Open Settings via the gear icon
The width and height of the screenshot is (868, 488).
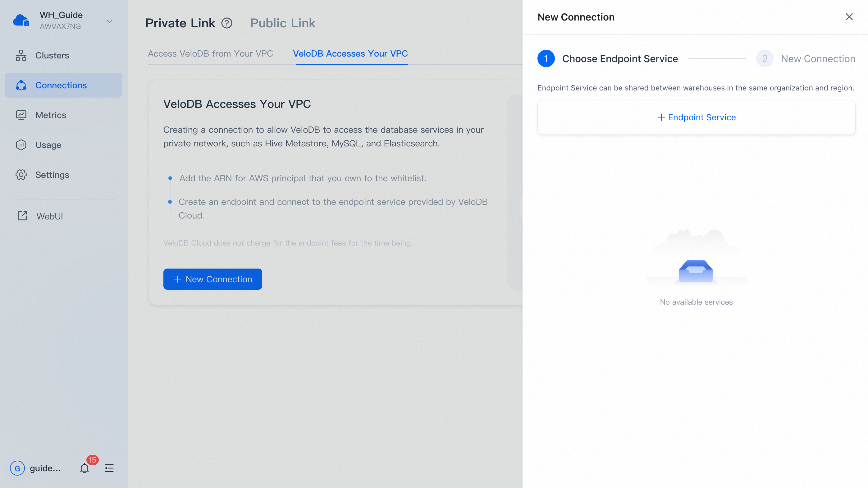click(x=21, y=175)
